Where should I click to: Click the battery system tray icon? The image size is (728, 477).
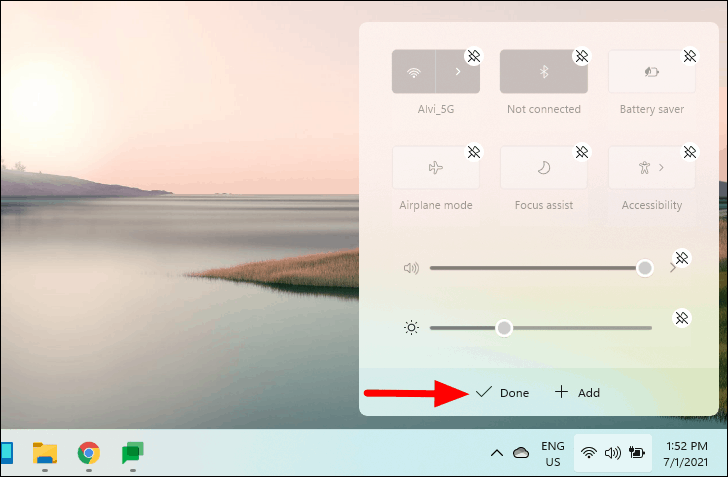(x=637, y=452)
